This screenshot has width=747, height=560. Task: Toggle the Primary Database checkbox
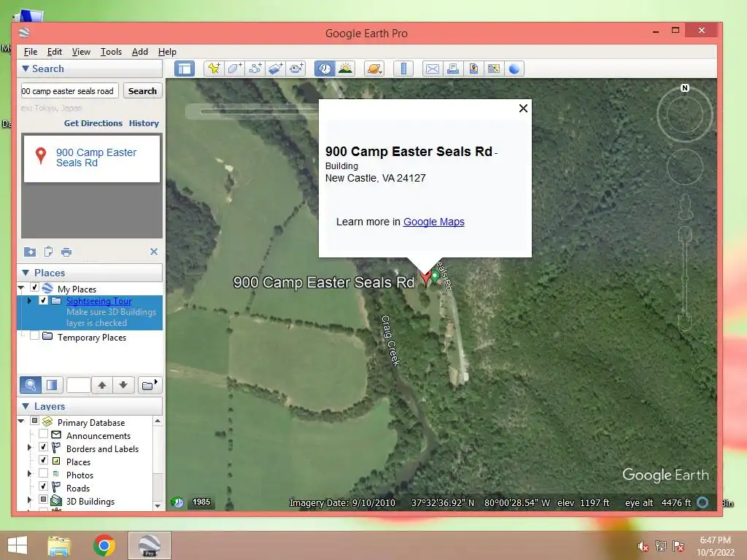(35, 421)
